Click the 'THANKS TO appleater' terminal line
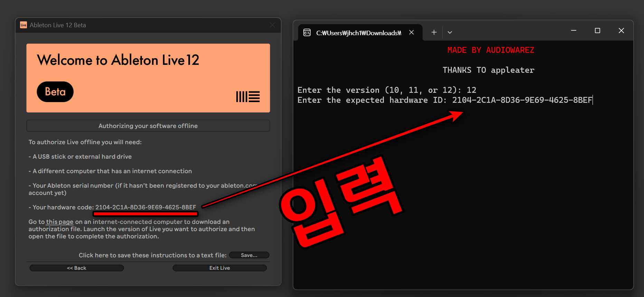Image resolution: width=644 pixels, height=297 pixels. (x=489, y=70)
